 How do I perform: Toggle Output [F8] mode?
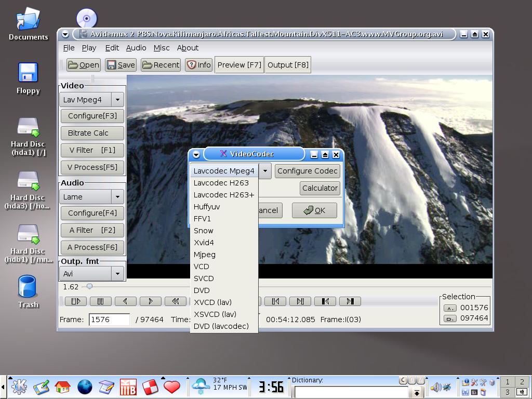(288, 65)
